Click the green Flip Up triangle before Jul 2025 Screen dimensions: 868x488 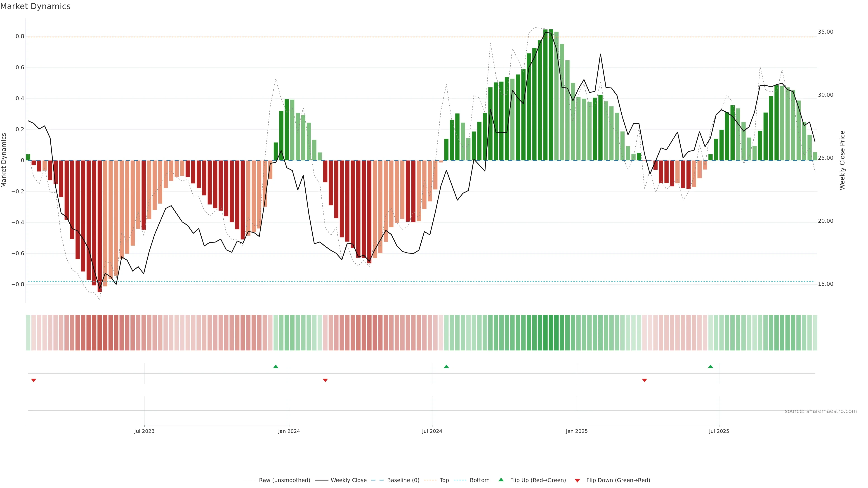pyautogui.click(x=710, y=366)
